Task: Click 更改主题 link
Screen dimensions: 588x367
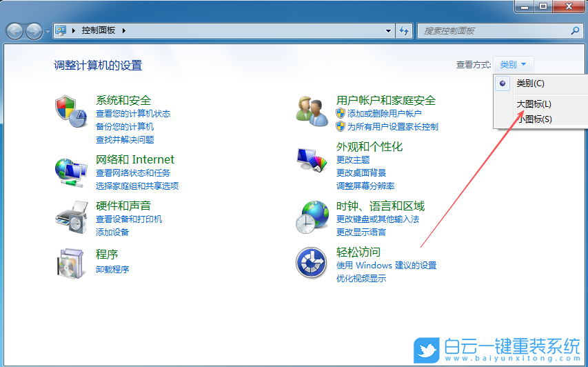Action: point(353,159)
